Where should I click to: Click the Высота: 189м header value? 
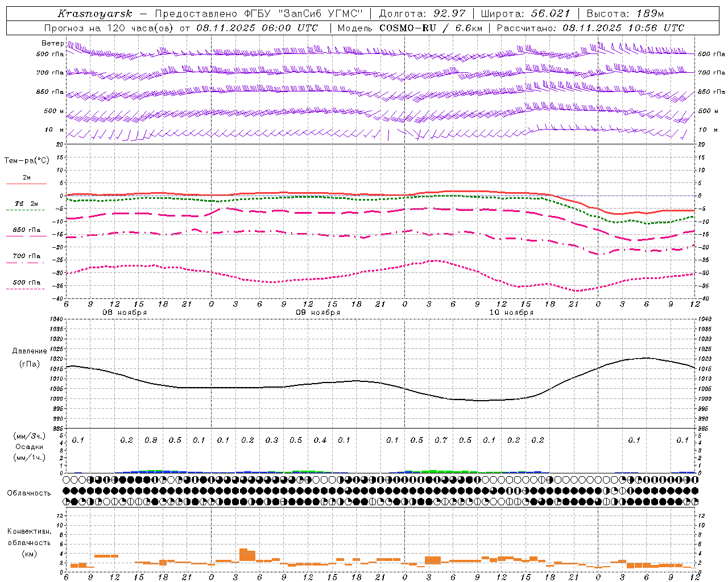(625, 14)
